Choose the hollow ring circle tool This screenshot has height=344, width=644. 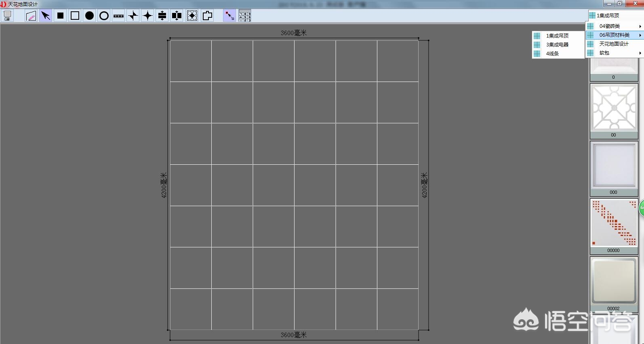click(104, 16)
